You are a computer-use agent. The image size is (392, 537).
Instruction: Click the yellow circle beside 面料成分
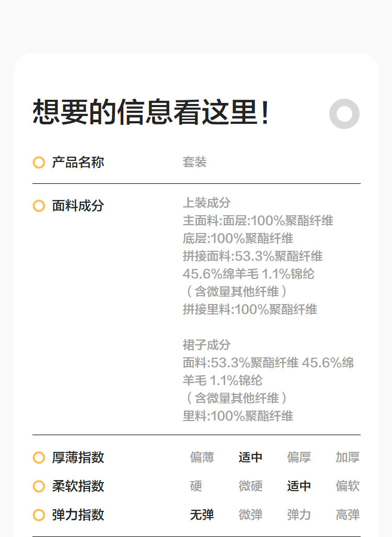pos(39,206)
